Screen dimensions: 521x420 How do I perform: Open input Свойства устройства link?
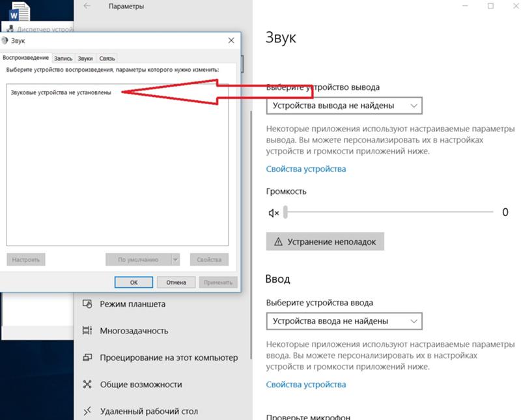click(x=306, y=384)
